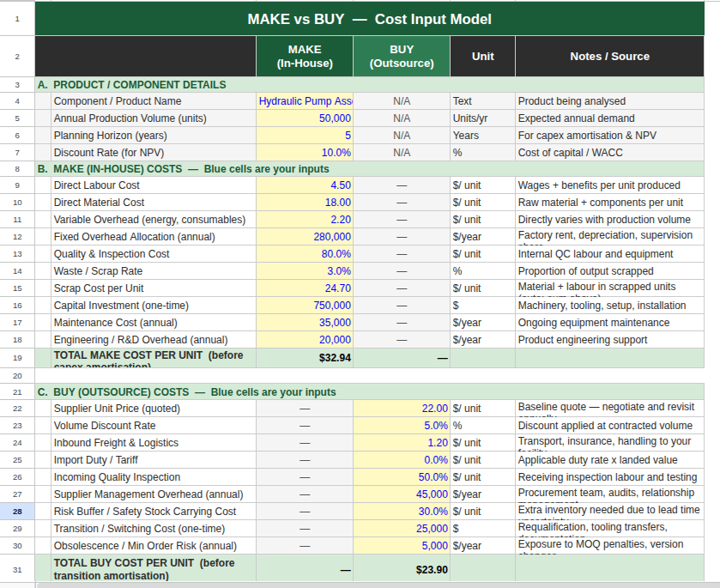Screen dimensions: 720x588
Task: Click the Waste / Scrap Rate label
Action: pyautogui.click(x=98, y=271)
